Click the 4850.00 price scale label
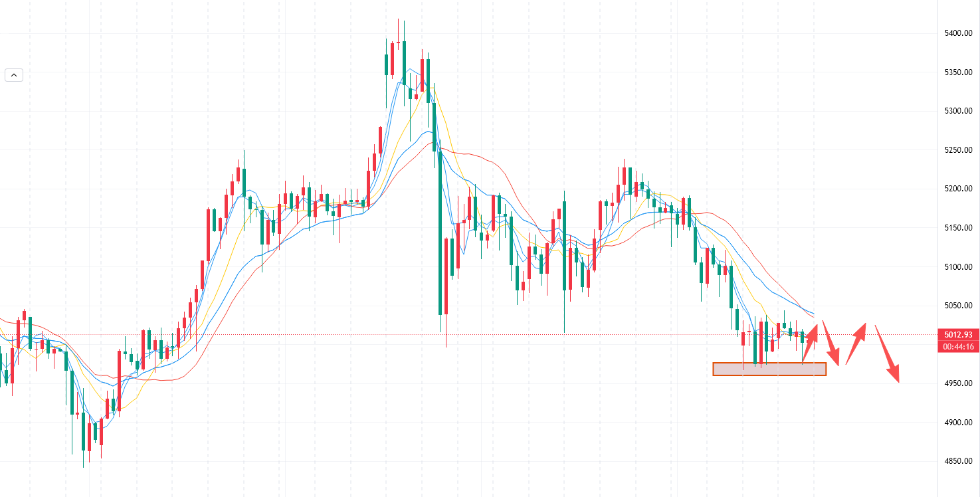Image resolution: width=980 pixels, height=497 pixels. (958, 461)
